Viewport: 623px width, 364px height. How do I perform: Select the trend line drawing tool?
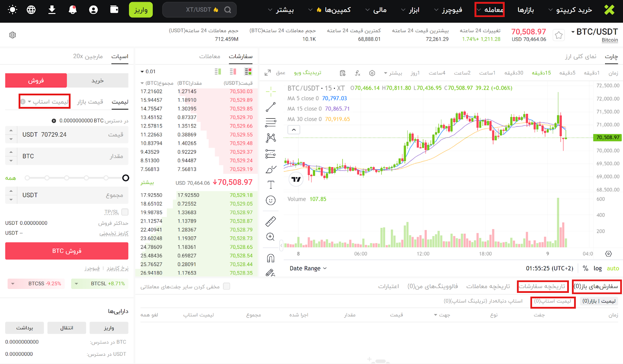(271, 107)
